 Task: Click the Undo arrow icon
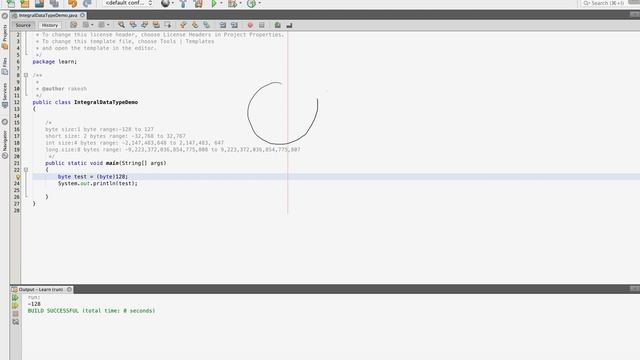(72, 3)
